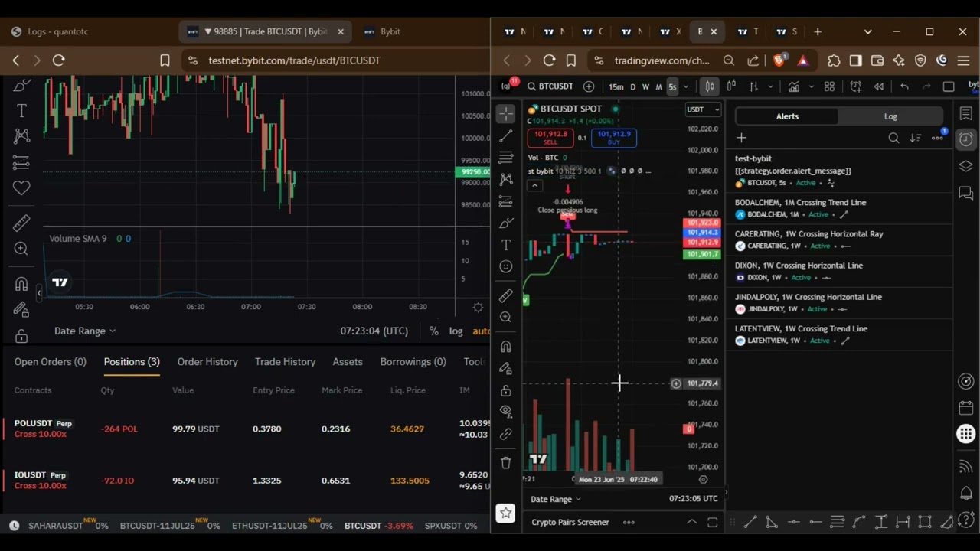This screenshot has width=980, height=551.
Task: Toggle stay in drawing mode in TradingView
Action: 505,368
